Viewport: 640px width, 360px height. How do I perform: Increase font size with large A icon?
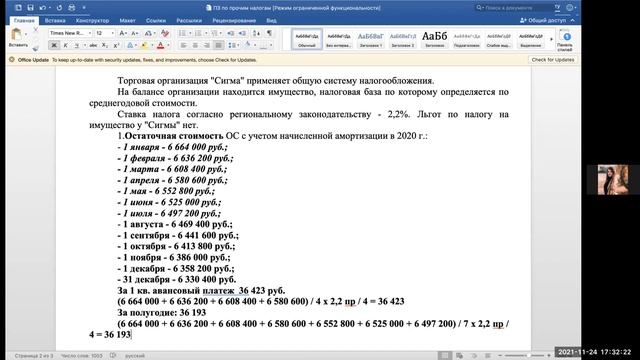122,33
